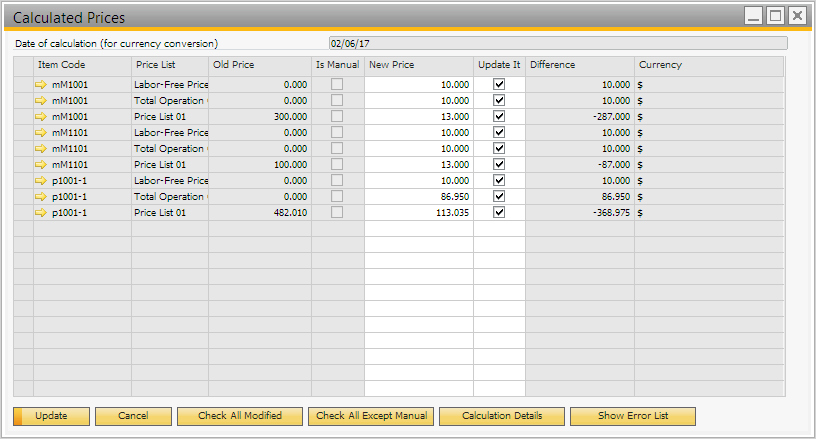Viewport: 816px width, 439px height.
Task: Follow link arrow for mM1101 Price List 01
Action: point(41,165)
